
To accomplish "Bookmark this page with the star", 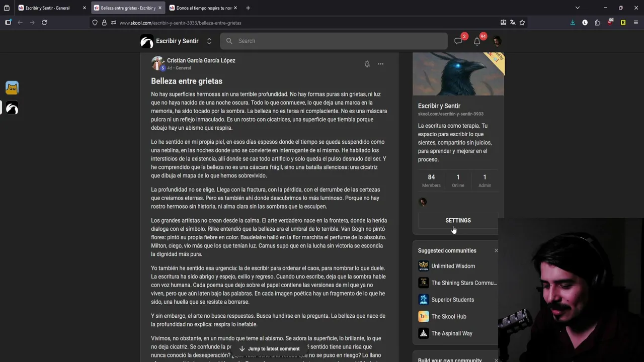I will 522,23.
